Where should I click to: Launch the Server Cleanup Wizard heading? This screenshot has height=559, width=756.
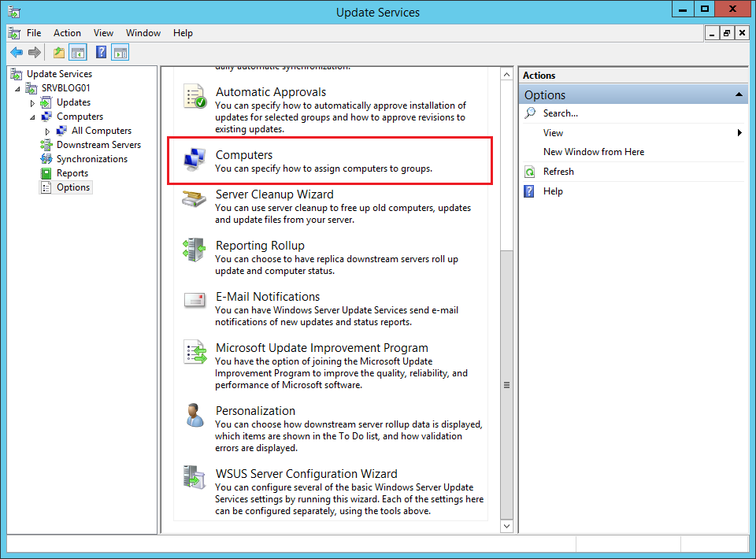pyautogui.click(x=274, y=194)
